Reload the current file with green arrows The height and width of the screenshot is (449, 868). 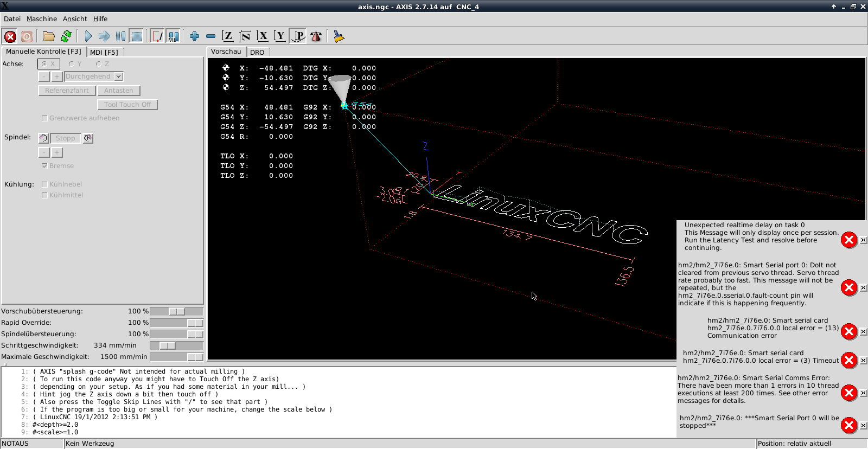(x=66, y=36)
